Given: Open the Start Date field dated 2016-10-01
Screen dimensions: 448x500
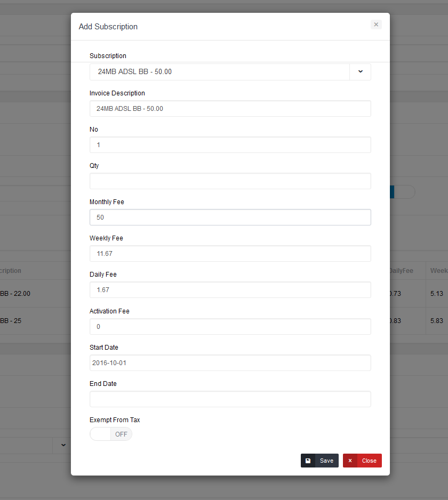Looking at the screenshot, I should pyautogui.click(x=230, y=362).
